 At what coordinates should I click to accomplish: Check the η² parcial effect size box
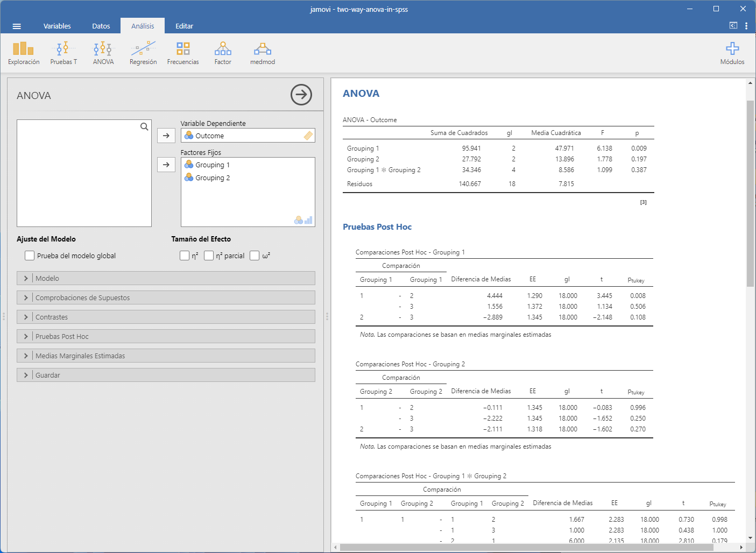tap(209, 256)
